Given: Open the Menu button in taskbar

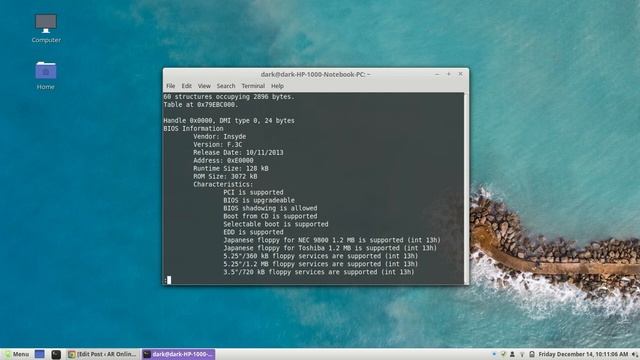Looking at the screenshot, I should 17,354.
